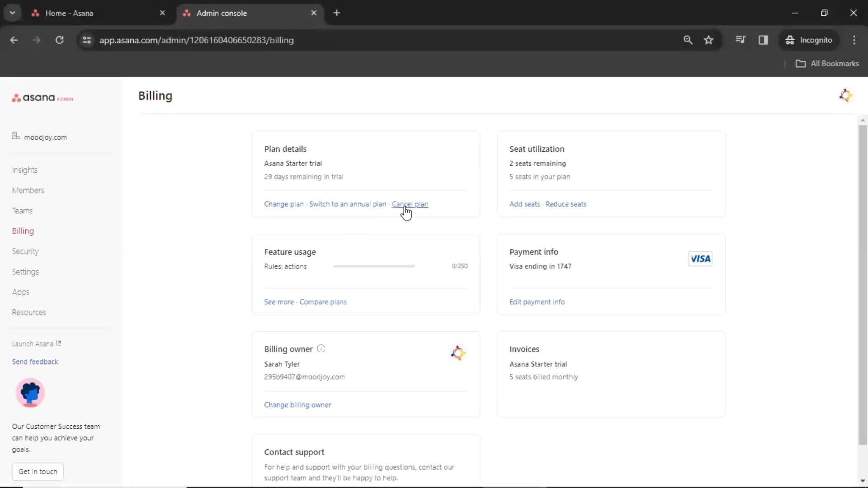Open a new browser tab
The width and height of the screenshot is (868, 488).
(x=336, y=13)
